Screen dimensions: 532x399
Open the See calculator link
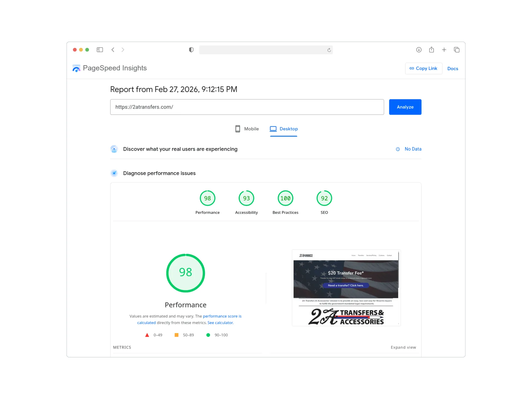(x=220, y=323)
